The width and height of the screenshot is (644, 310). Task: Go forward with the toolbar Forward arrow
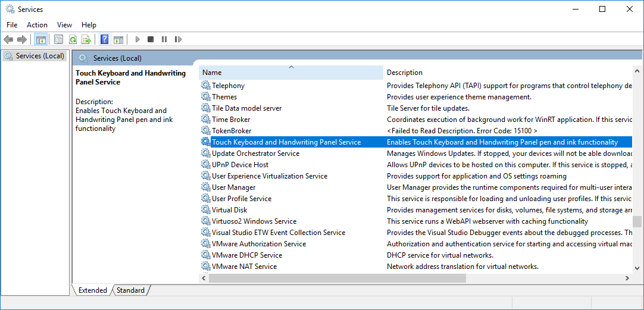[x=22, y=39]
